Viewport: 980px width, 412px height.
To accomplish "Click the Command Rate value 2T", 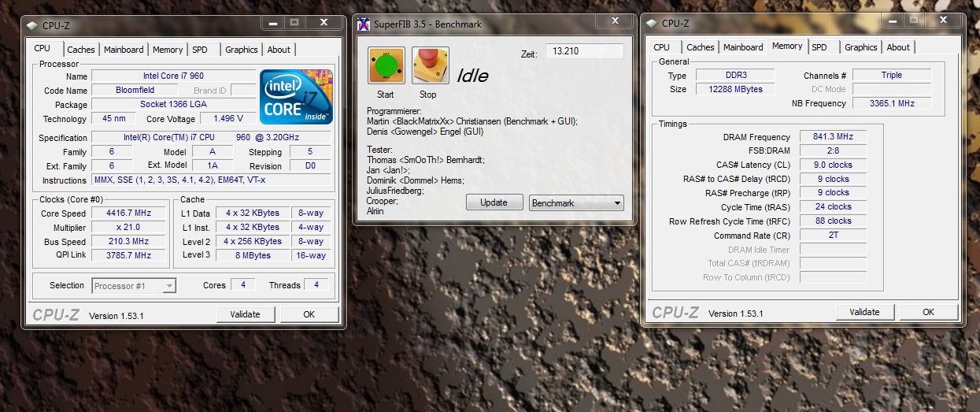I will coord(833,236).
